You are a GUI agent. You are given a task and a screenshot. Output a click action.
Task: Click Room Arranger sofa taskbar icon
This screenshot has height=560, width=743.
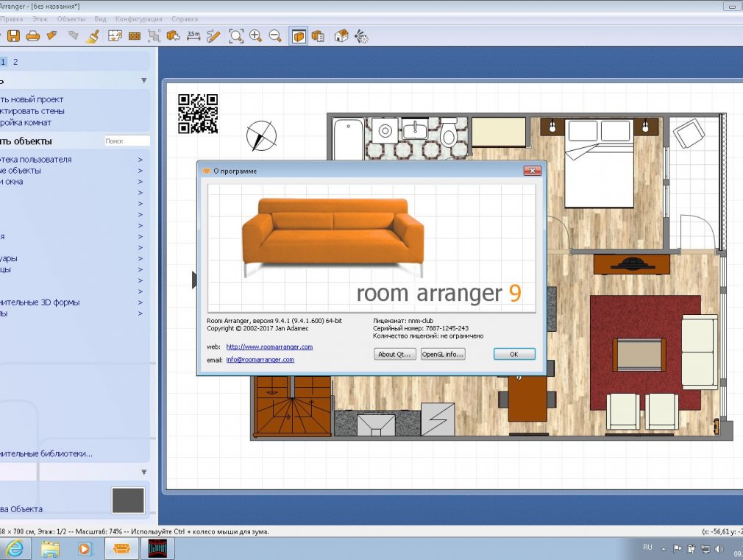[121, 549]
